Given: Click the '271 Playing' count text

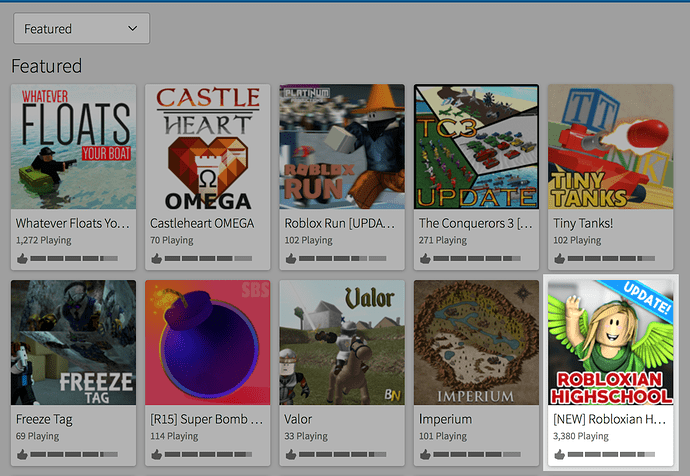Looking at the screenshot, I should (x=443, y=241).
